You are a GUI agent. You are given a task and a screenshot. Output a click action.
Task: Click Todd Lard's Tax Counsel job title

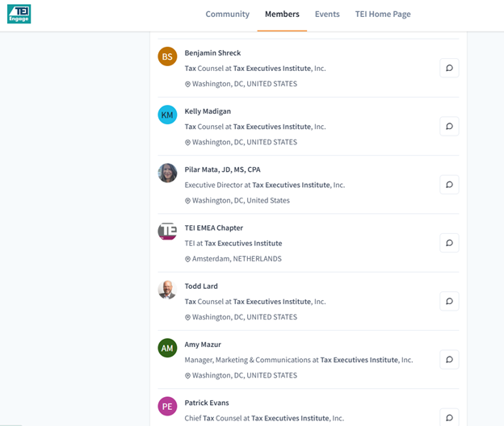(255, 302)
